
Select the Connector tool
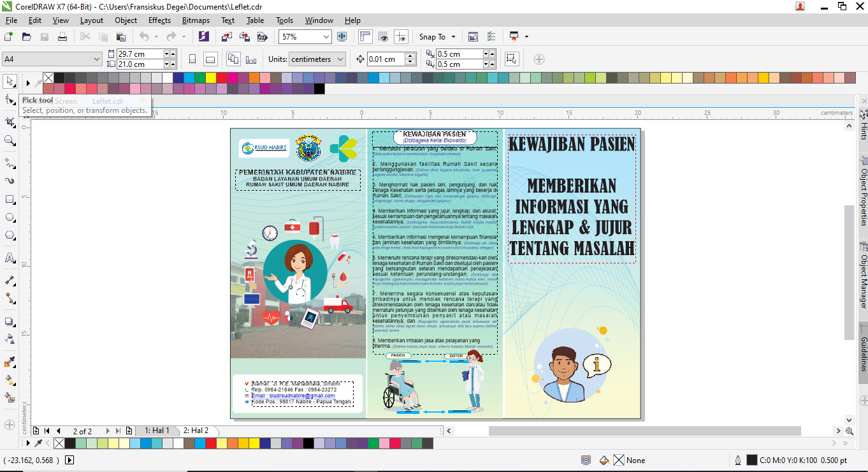10,298
